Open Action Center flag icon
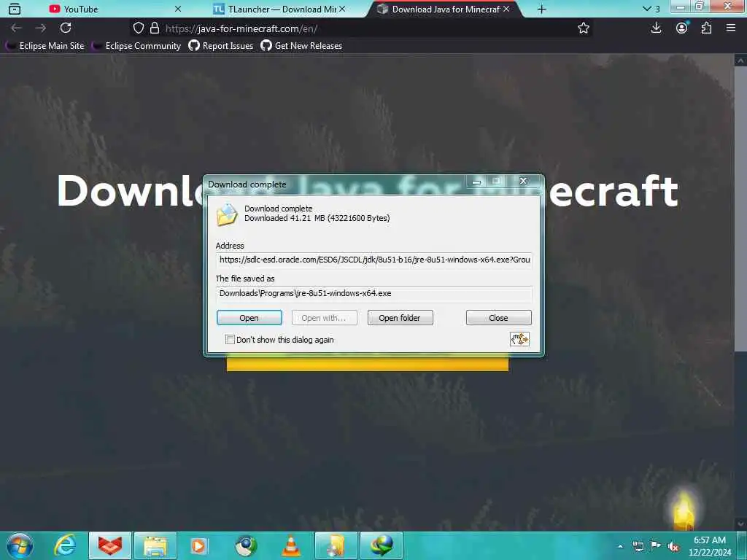The width and height of the screenshot is (747, 560). 656,546
